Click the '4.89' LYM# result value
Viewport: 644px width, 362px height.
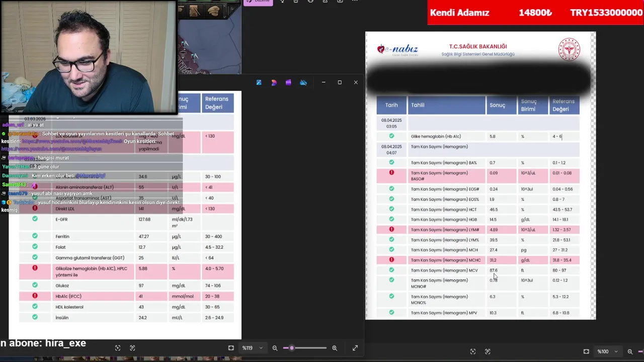tap(494, 230)
